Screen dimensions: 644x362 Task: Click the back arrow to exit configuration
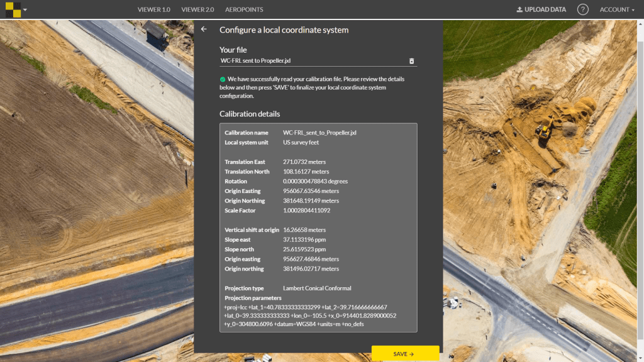coord(204,30)
